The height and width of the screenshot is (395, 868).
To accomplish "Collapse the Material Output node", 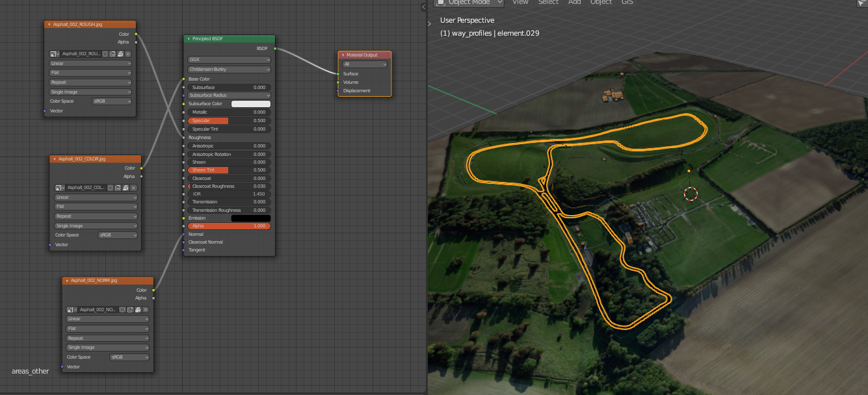I will (x=343, y=55).
